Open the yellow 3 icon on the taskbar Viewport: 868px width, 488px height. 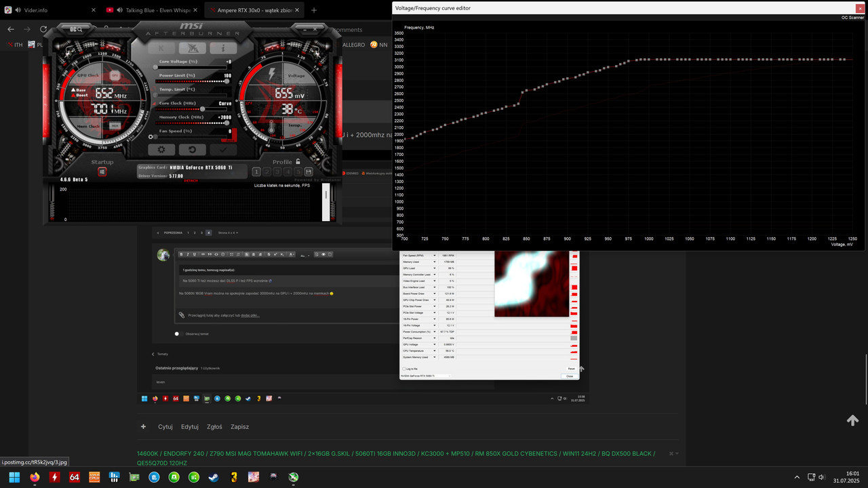(x=233, y=477)
